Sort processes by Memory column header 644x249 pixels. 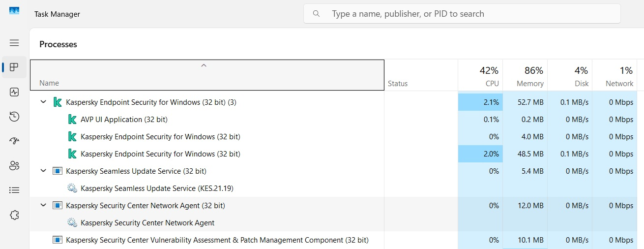point(525,76)
